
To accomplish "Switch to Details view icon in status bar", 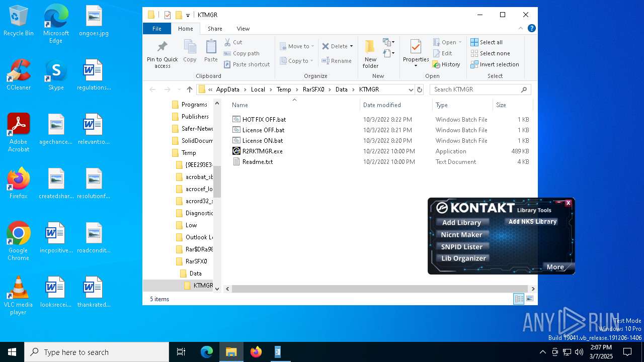I will pyautogui.click(x=519, y=299).
